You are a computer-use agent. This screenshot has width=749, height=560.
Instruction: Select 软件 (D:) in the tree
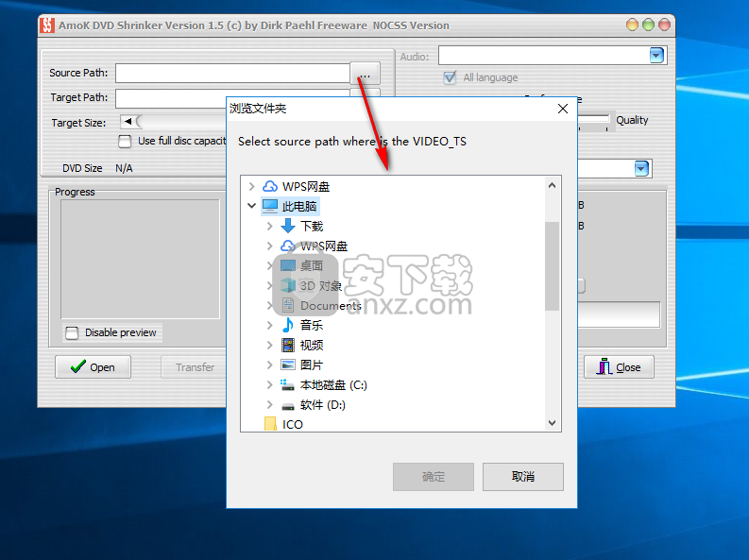(x=322, y=405)
